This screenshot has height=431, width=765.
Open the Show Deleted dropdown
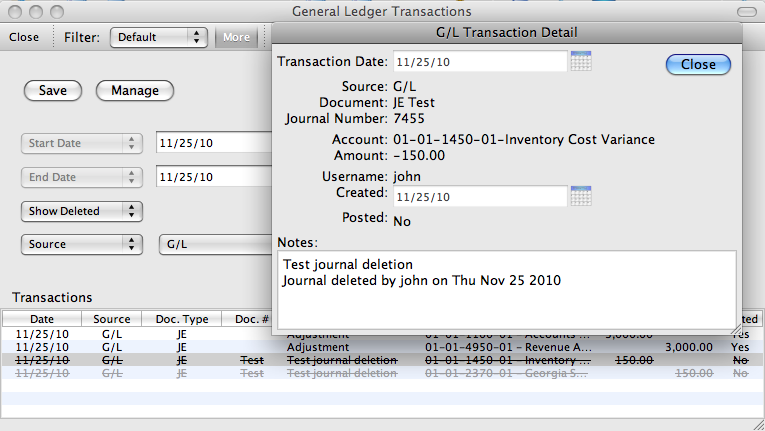(82, 211)
